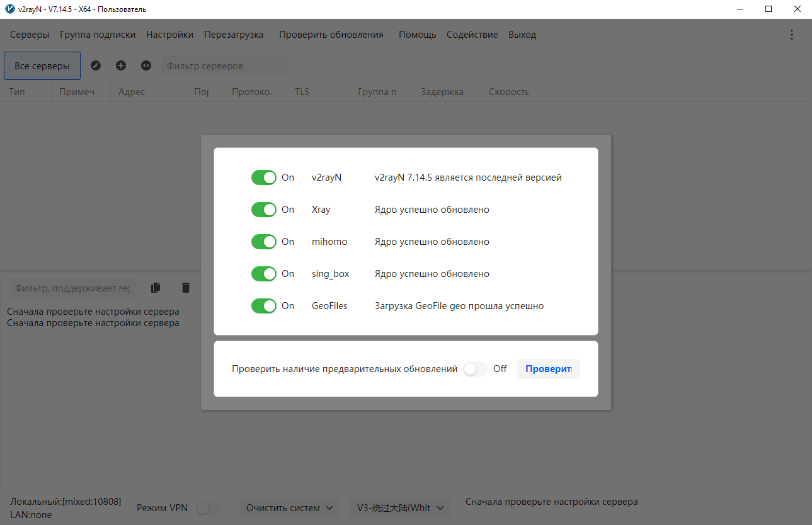Click the Xray core updated message
Viewport: 812px width, 525px height.
(432, 210)
